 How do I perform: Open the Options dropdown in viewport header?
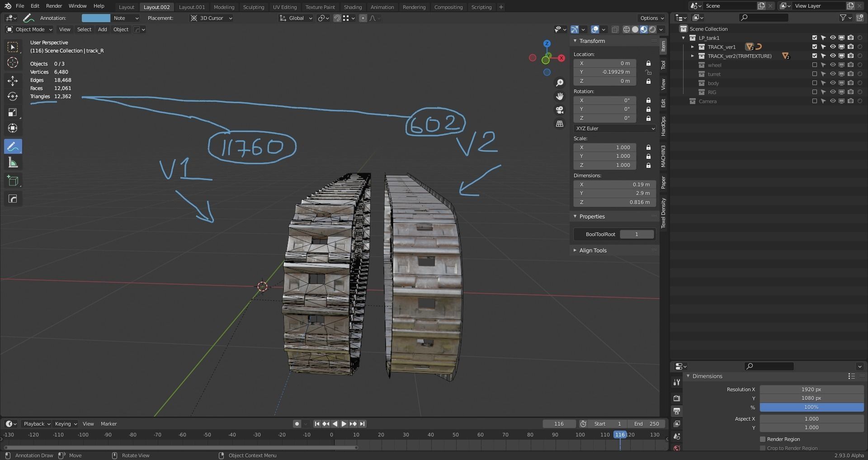point(652,18)
